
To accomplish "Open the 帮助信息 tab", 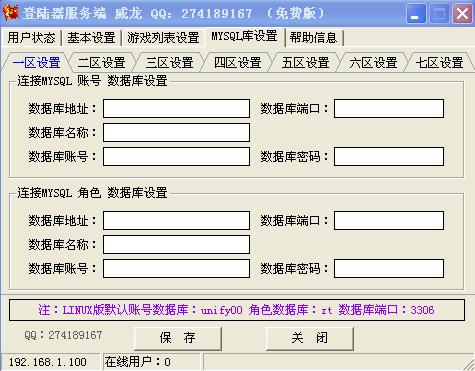I will pyautogui.click(x=313, y=38).
